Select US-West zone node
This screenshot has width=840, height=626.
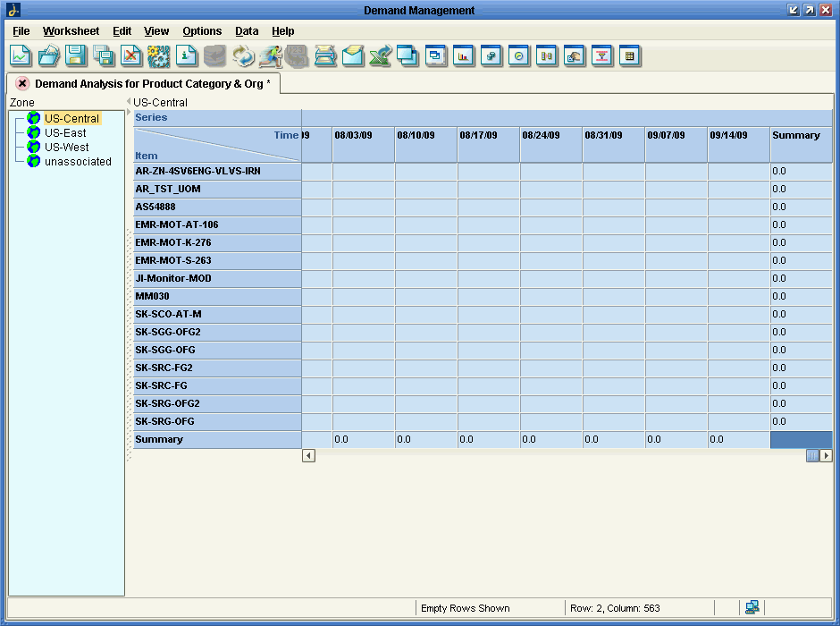(66, 148)
